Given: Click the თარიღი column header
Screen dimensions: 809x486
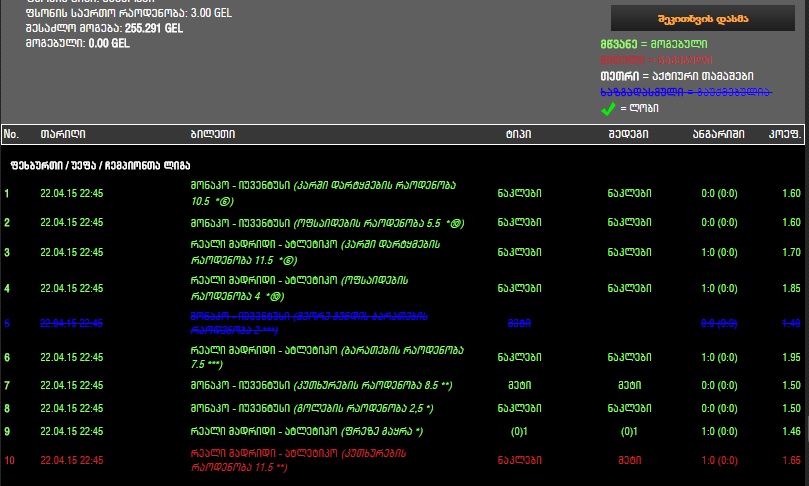Looking at the screenshot, I should [x=62, y=134].
